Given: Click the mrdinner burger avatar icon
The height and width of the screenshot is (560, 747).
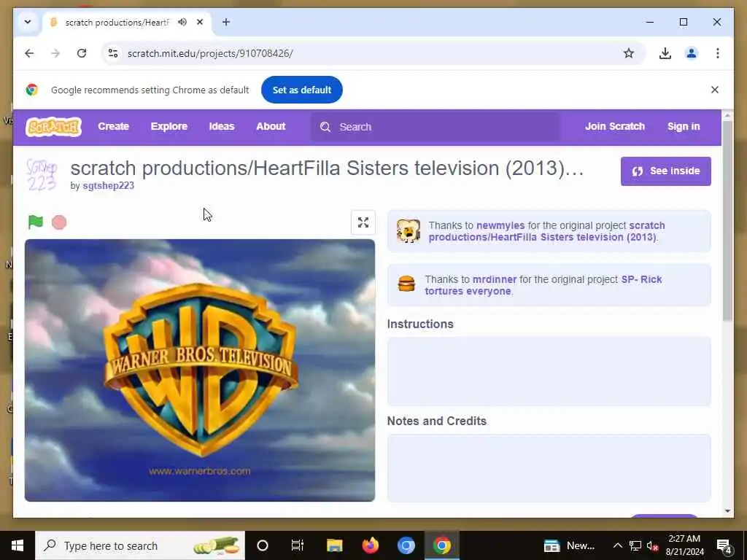Looking at the screenshot, I should tap(406, 284).
